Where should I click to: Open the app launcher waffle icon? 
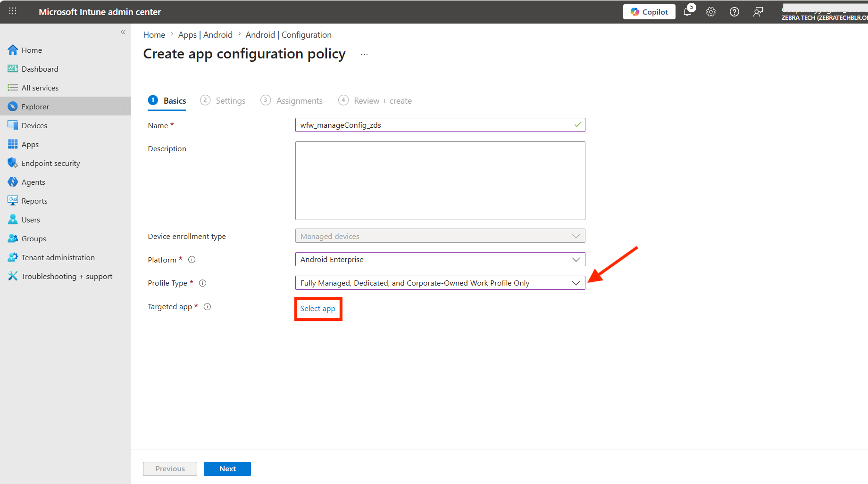13,11
